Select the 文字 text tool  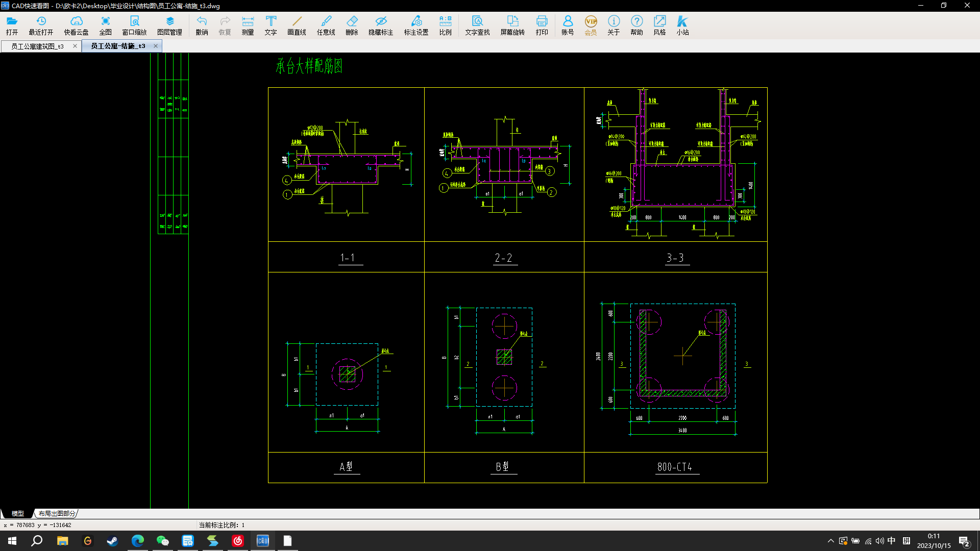tap(271, 25)
